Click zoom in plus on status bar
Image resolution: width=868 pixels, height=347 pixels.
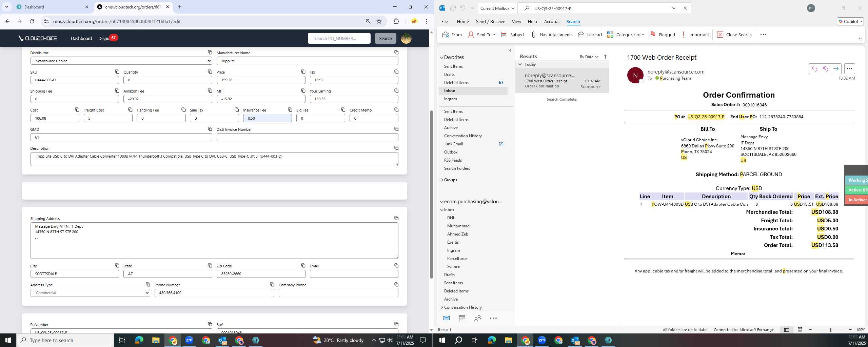850,330
